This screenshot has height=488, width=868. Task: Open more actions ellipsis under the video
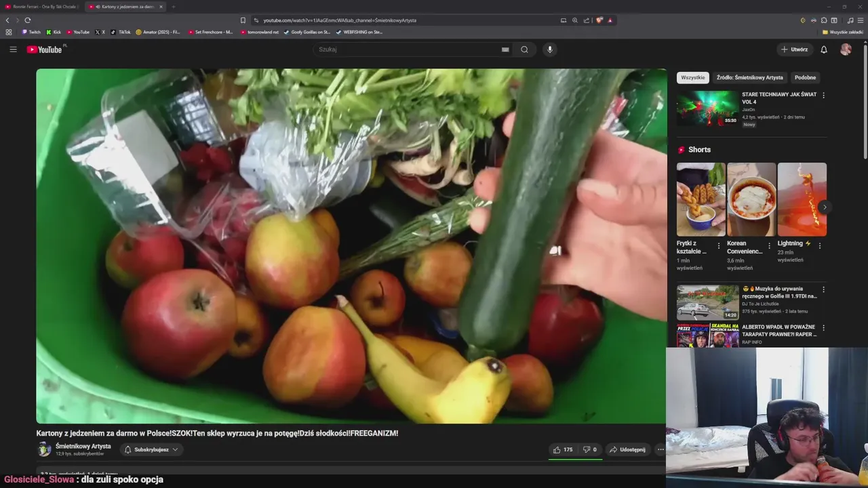[660, 449]
